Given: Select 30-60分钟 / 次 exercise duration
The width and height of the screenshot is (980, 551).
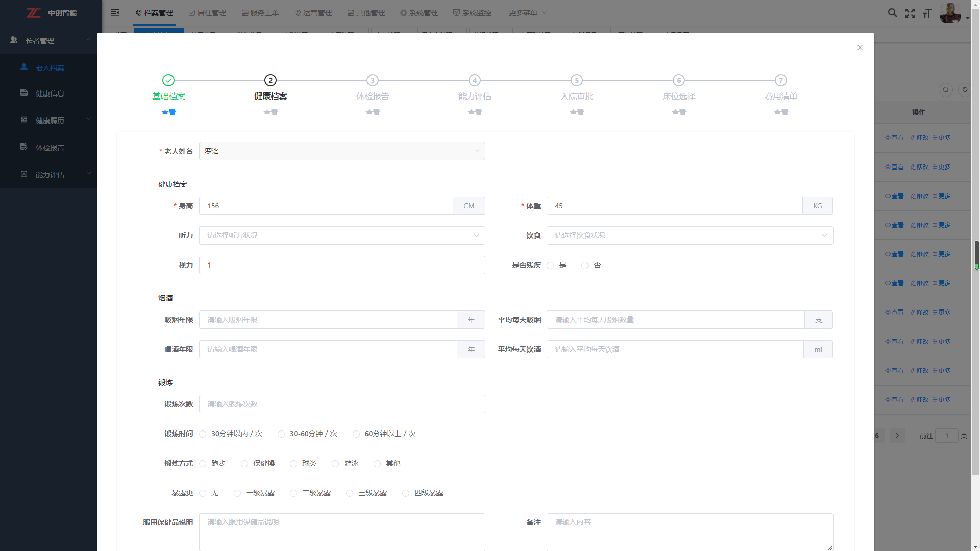Looking at the screenshot, I should pos(281,434).
